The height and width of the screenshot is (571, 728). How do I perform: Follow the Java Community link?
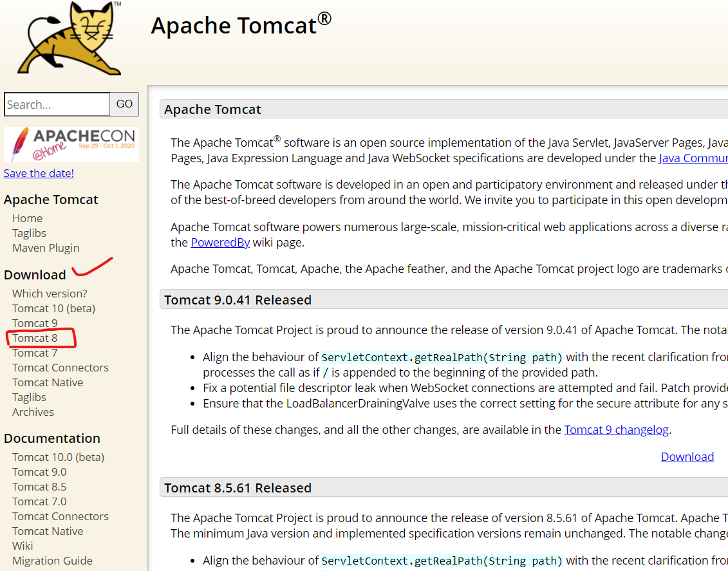pos(693,158)
